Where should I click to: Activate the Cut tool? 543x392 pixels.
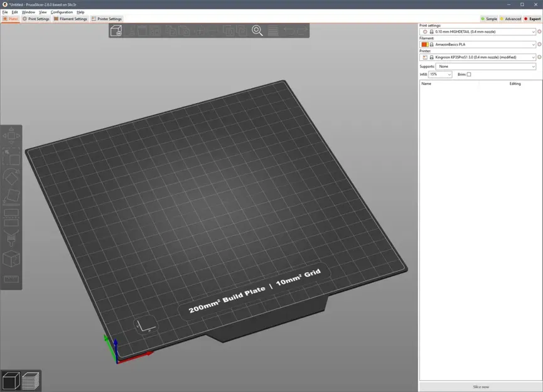pos(11,218)
